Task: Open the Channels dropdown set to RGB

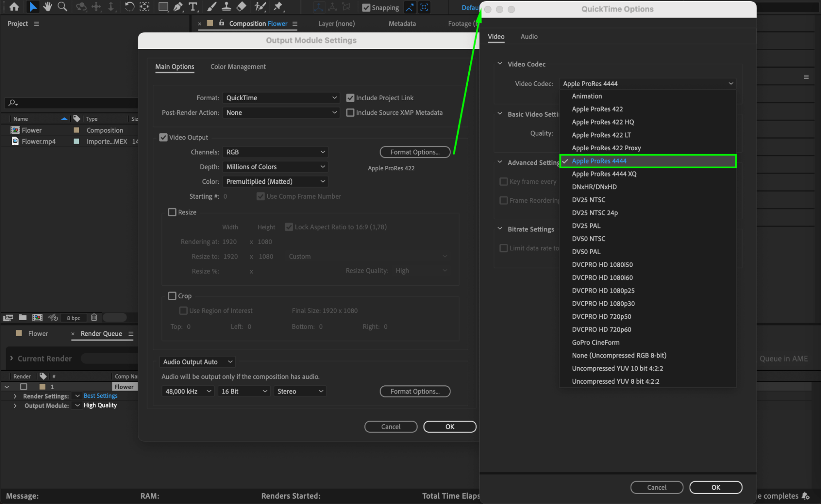Action: tap(275, 152)
